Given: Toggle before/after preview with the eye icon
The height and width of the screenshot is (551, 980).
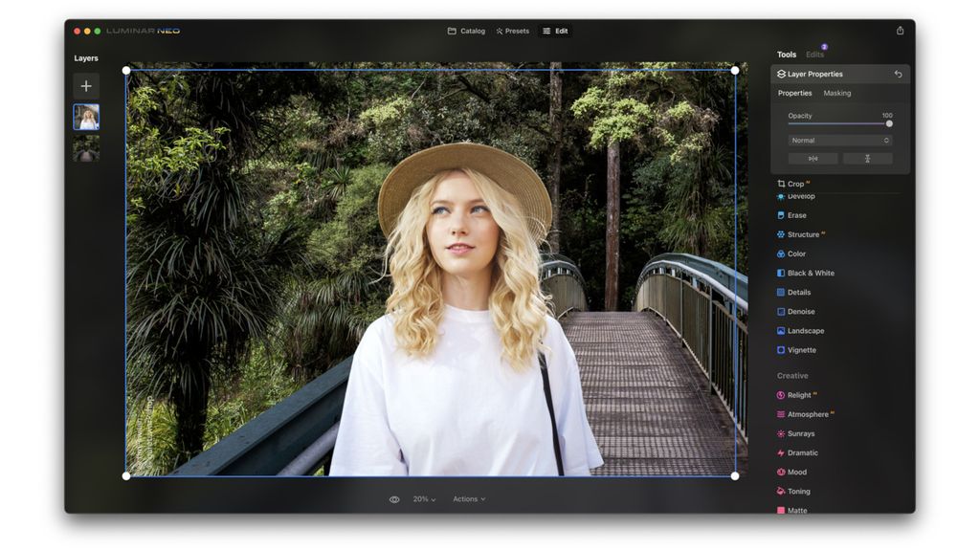Looking at the screenshot, I should click(x=394, y=498).
